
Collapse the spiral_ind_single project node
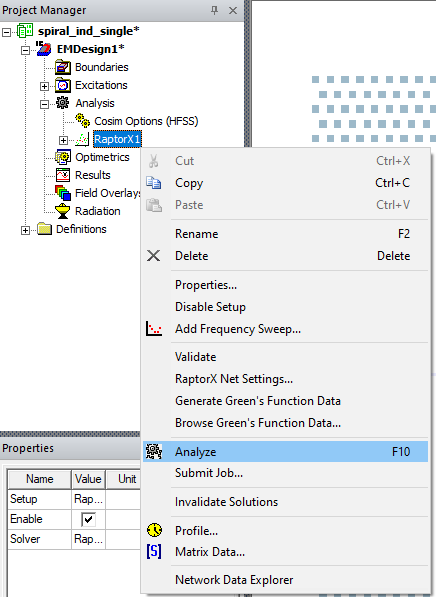pyautogui.click(x=6, y=32)
